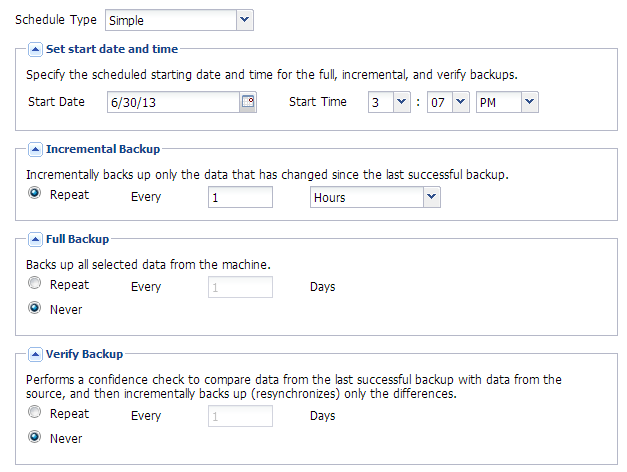The width and height of the screenshot is (627, 472).
Task: Collapse the Full Backup section
Action: pyautogui.click(x=35, y=240)
